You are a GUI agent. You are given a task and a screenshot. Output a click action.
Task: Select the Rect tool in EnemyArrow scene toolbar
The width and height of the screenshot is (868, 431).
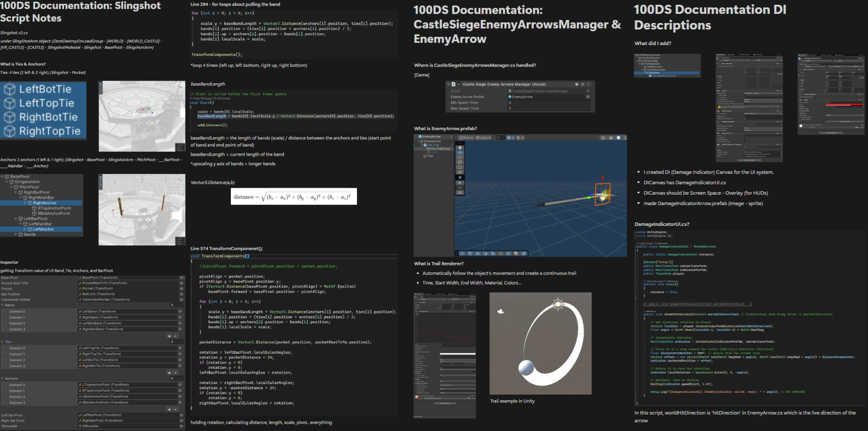tap(460, 167)
